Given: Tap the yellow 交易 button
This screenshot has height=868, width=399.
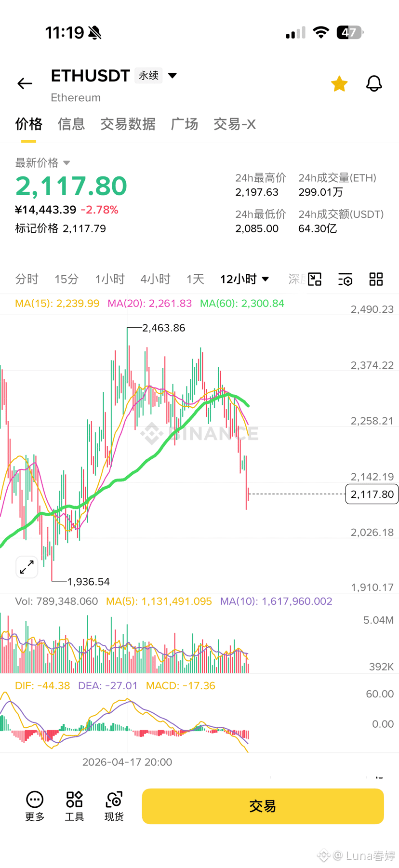Looking at the screenshot, I should pos(263,806).
